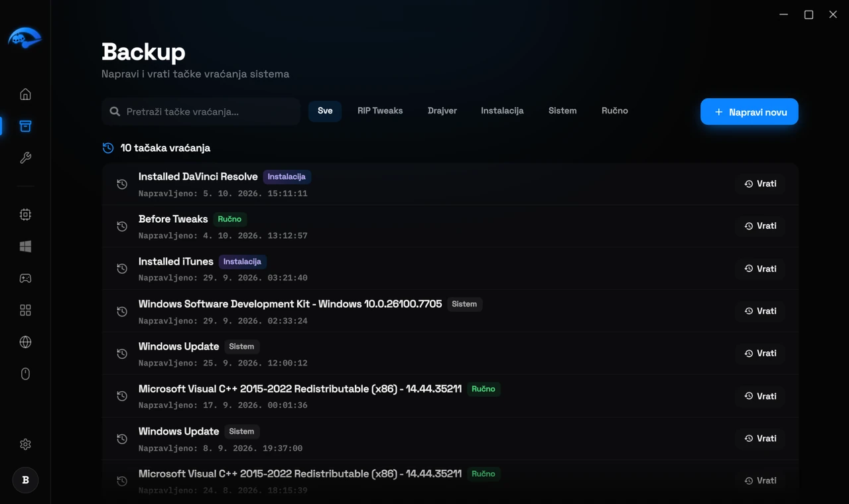Open the mouse sidebar icon

coord(25,374)
